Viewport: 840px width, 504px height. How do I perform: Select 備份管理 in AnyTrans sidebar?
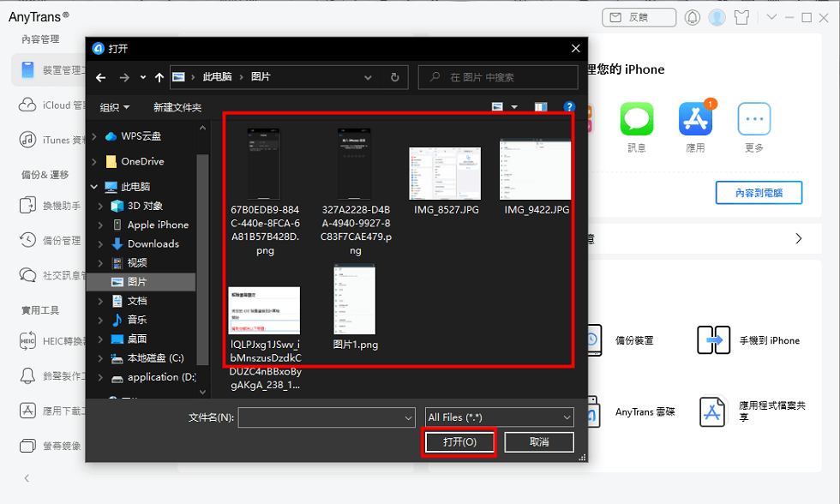50,241
